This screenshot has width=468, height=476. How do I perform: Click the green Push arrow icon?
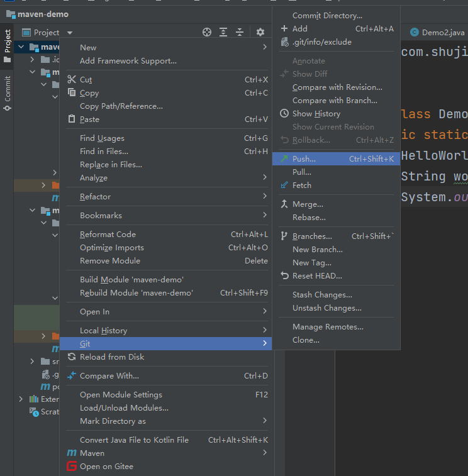[284, 158]
